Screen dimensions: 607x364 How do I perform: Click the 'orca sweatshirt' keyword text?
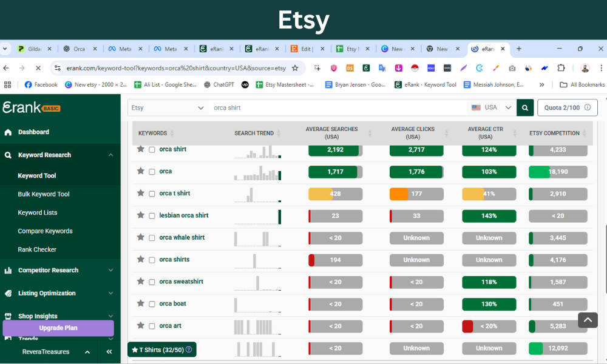coord(181,281)
